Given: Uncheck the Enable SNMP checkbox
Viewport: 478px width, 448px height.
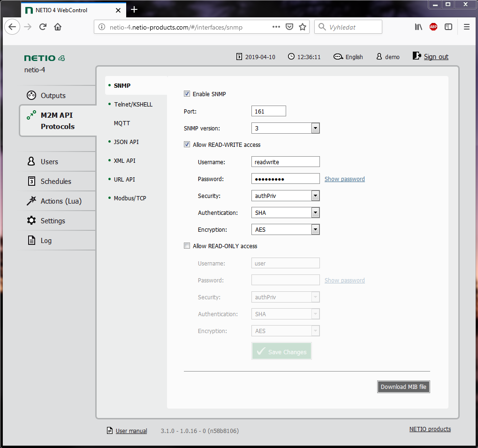Looking at the screenshot, I should (x=187, y=93).
